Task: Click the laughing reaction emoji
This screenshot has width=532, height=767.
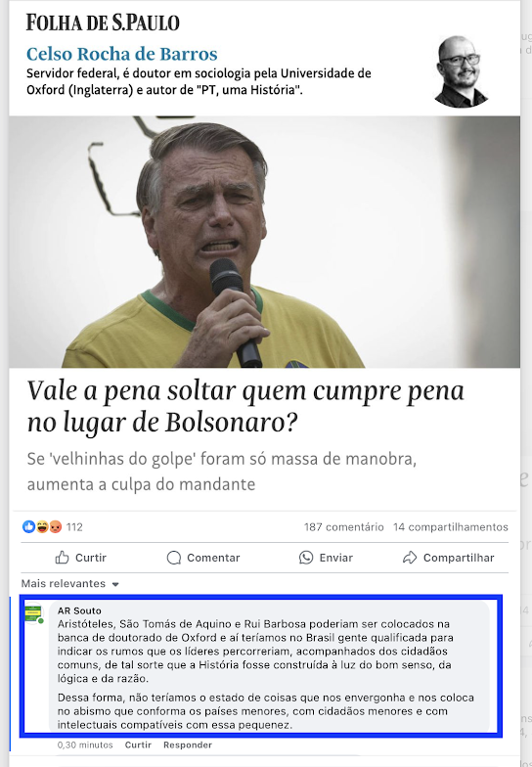Action: click(42, 526)
